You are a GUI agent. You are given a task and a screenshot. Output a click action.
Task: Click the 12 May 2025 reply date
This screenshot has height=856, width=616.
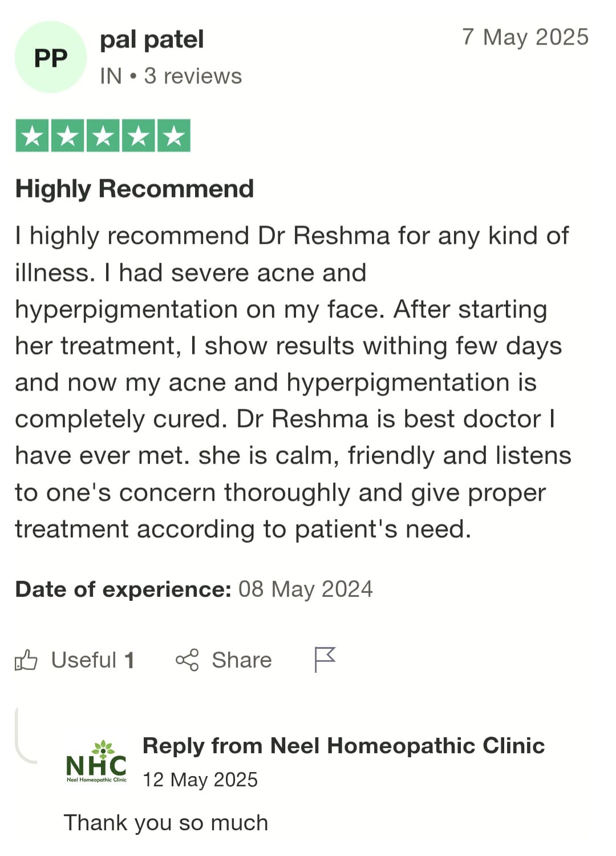click(200, 780)
